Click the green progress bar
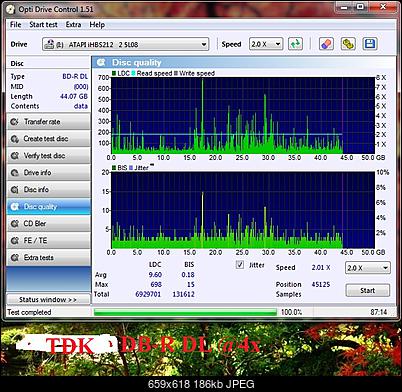 click(185, 312)
